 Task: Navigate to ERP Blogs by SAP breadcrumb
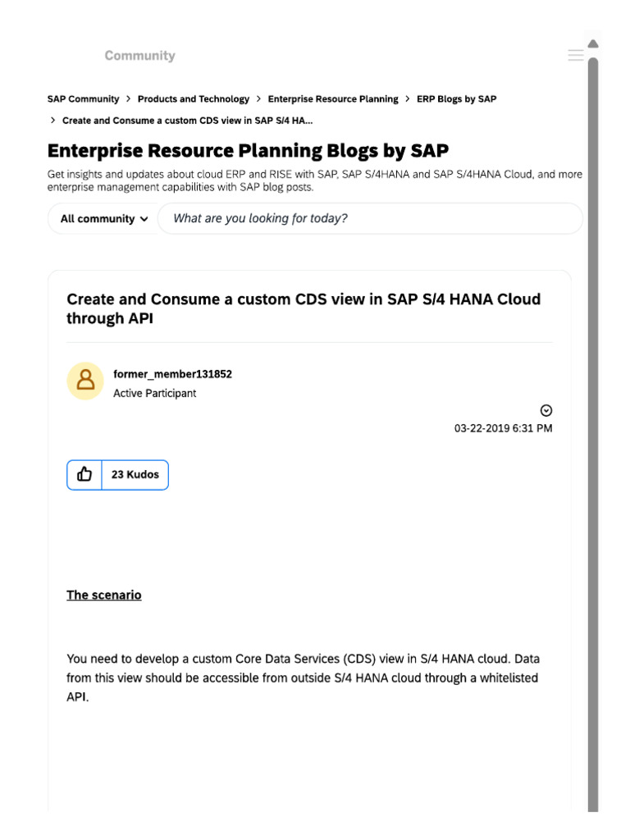point(456,99)
